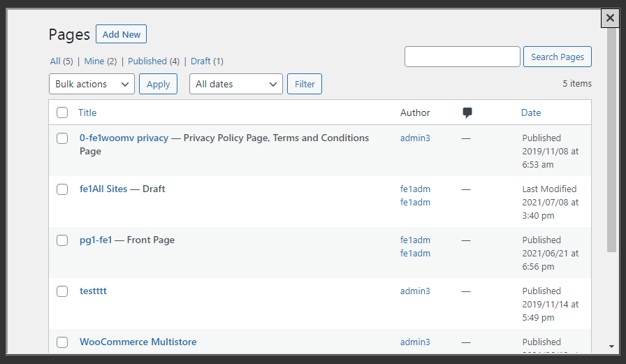
Task: Toggle the select-all checkbox in header
Action: [62, 112]
